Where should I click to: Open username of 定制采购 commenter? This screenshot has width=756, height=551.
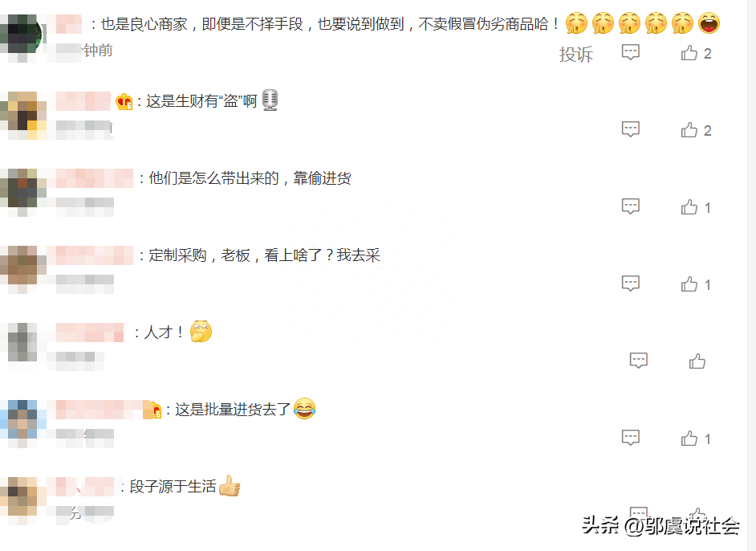pyautogui.click(x=95, y=255)
